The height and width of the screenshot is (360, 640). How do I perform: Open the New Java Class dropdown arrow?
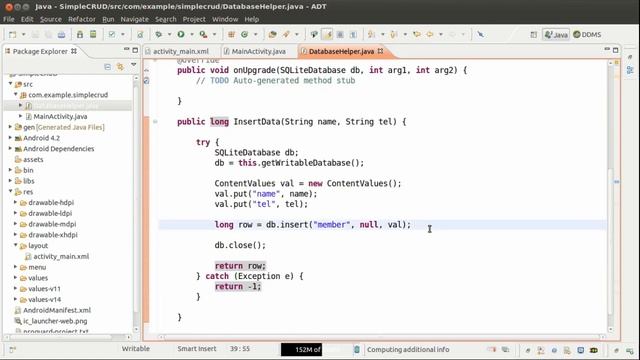pos(256,35)
